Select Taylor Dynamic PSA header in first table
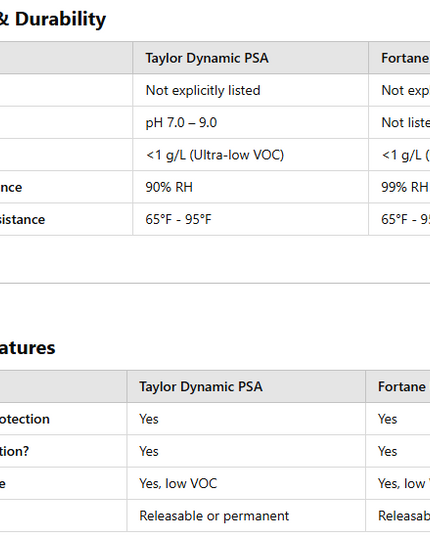 [207, 58]
